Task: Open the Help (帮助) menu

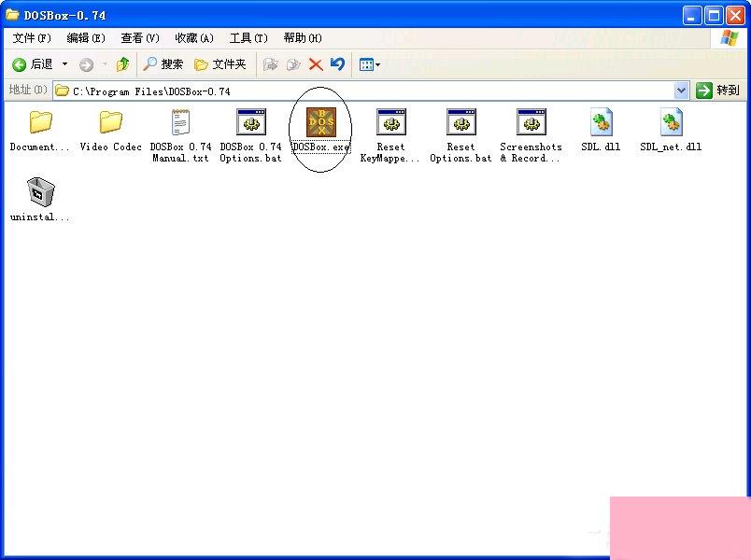Action: pos(303,38)
